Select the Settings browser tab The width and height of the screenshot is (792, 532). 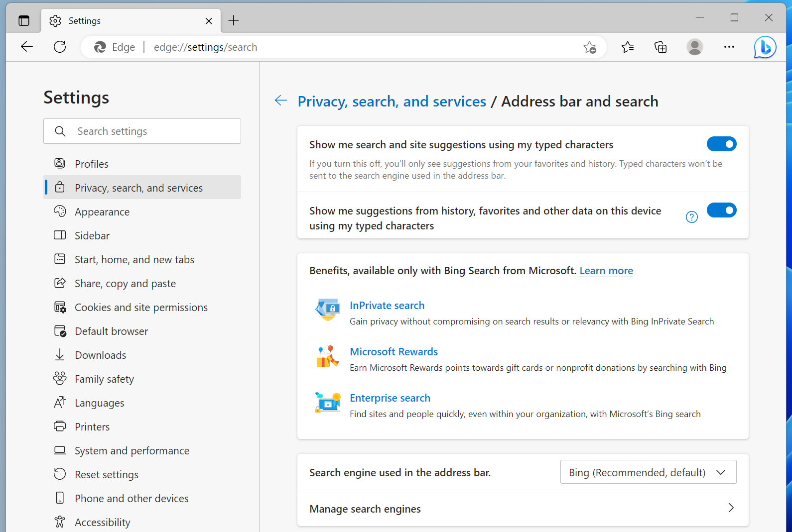tap(131, 21)
